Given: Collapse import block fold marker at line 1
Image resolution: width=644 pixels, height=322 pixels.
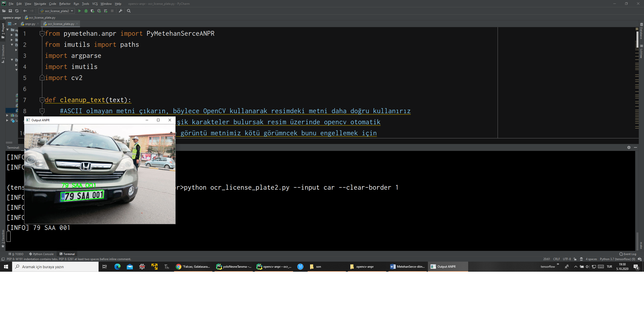Looking at the screenshot, I should [x=42, y=33].
